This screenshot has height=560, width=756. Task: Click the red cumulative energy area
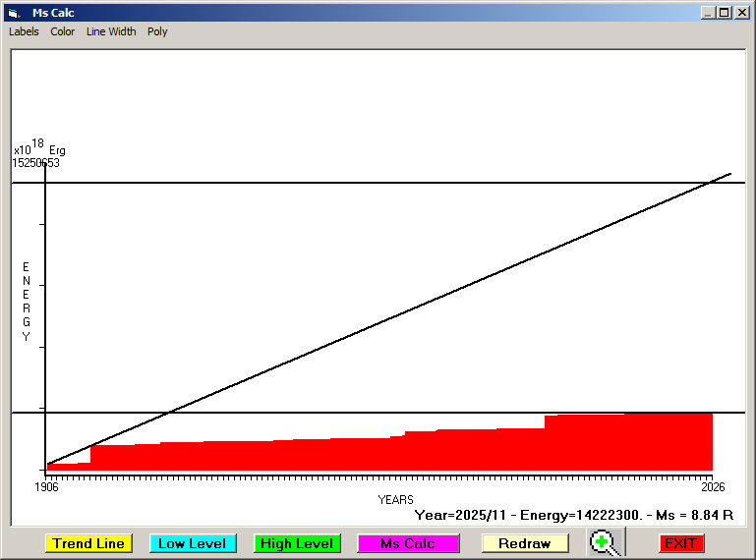point(393,454)
